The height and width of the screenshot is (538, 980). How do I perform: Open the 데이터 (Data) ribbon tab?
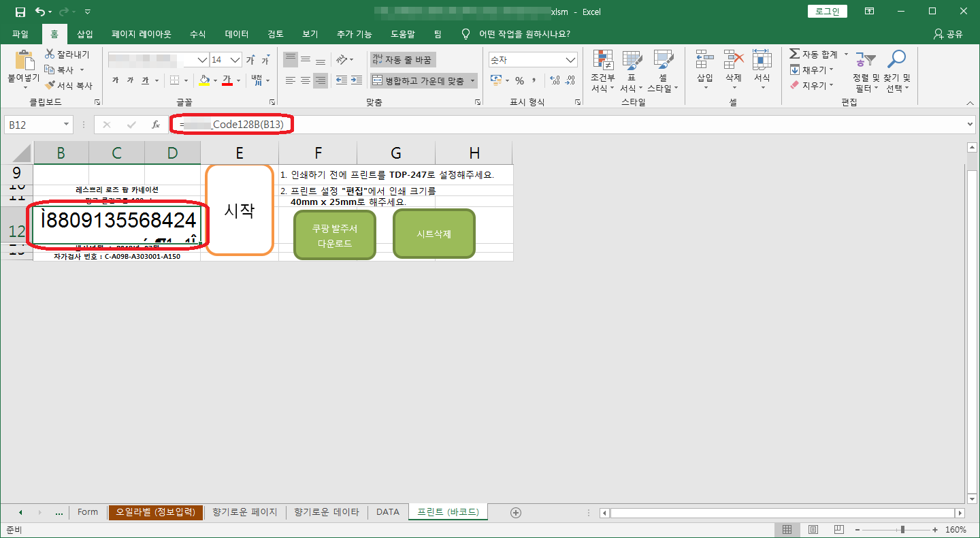pyautogui.click(x=237, y=34)
